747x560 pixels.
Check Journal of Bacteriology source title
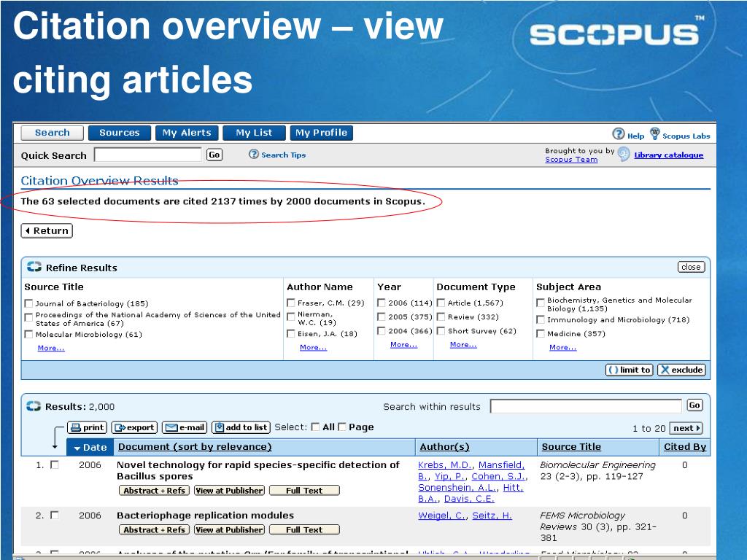coord(28,304)
